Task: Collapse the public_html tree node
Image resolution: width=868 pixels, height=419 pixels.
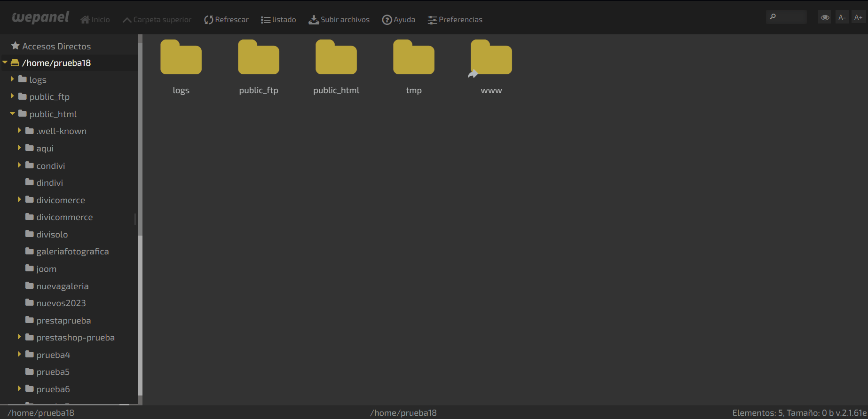Action: [12, 113]
